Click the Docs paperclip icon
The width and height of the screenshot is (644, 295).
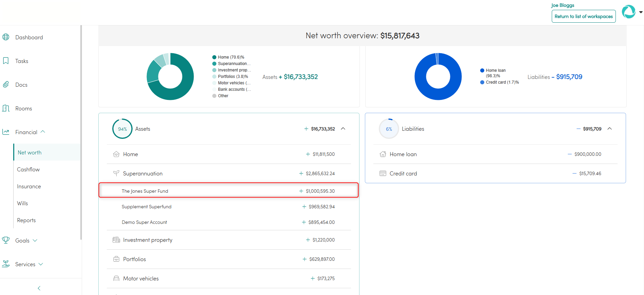(x=6, y=85)
